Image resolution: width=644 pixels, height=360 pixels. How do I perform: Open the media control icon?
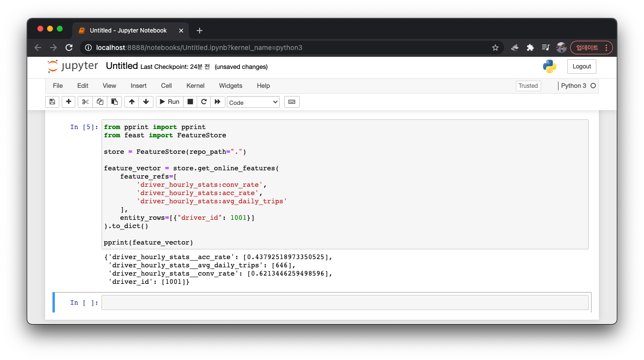tap(546, 48)
